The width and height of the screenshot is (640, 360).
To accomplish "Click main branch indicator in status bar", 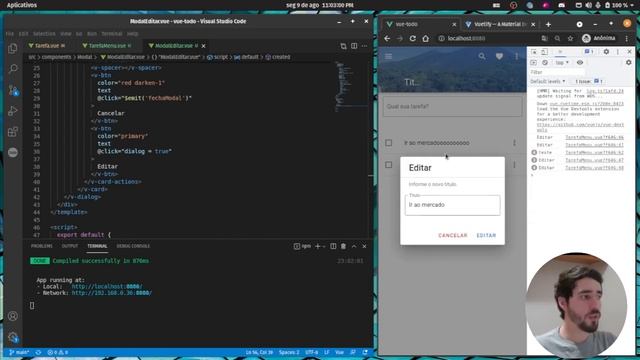I will coord(19,352).
